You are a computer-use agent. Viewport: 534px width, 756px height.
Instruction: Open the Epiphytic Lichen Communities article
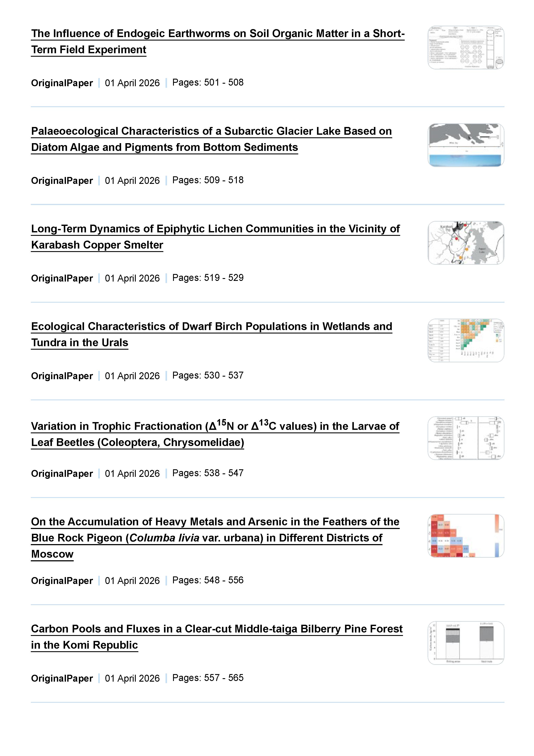[x=215, y=229]
